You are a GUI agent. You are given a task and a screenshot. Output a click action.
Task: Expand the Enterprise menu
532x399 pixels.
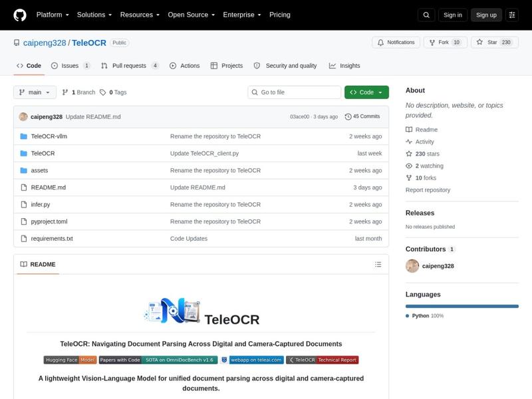[242, 15]
